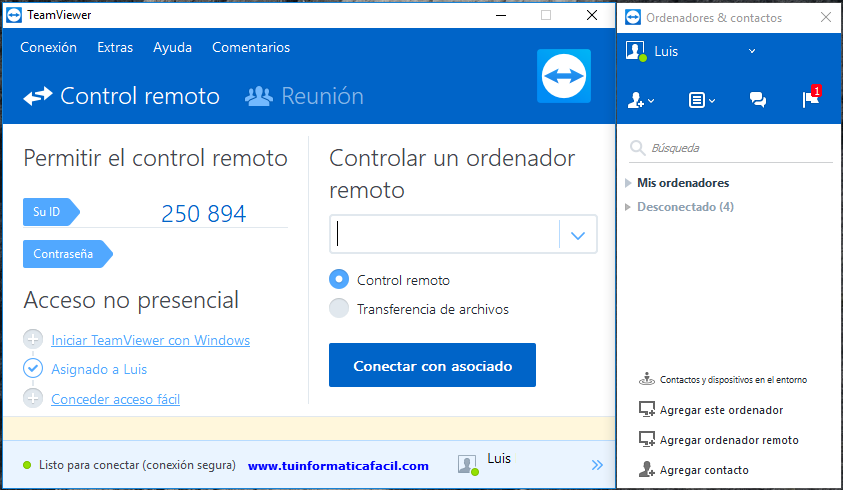This screenshot has height=490, width=843.
Task: Click Agregar contacto
Action: point(694,470)
